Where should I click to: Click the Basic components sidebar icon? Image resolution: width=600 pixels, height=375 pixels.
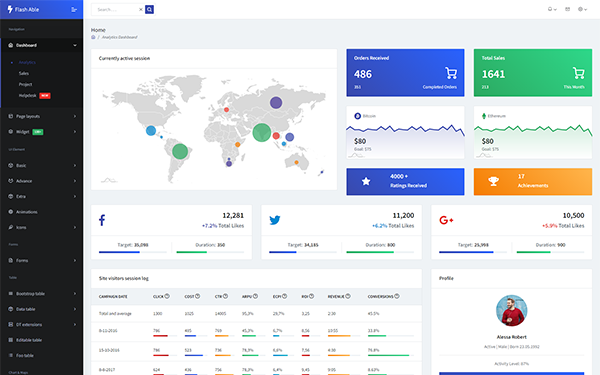click(x=10, y=165)
